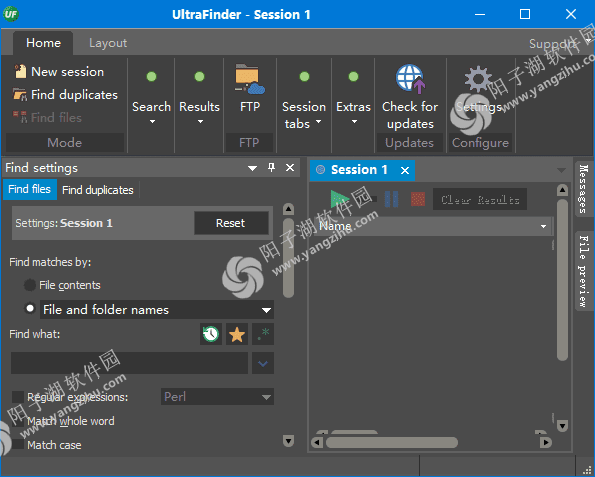This screenshot has height=477, width=595.
Task: Open session tab list dropdown arrow
Action: click(562, 170)
